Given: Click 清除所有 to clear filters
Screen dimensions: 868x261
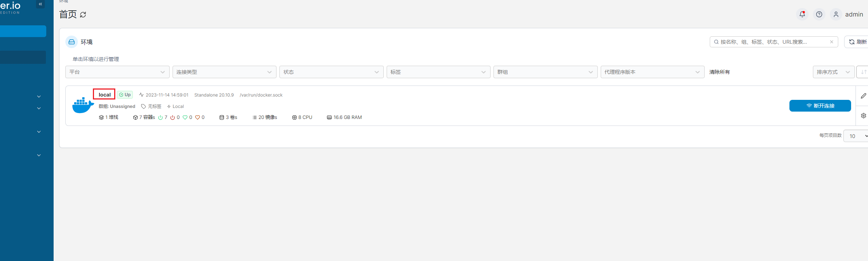Looking at the screenshot, I should (720, 72).
